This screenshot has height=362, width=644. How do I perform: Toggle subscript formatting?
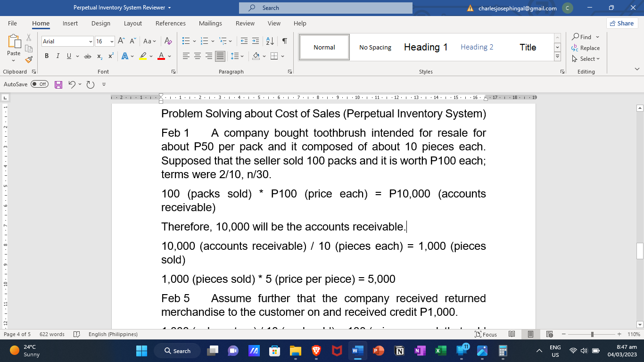click(x=99, y=56)
